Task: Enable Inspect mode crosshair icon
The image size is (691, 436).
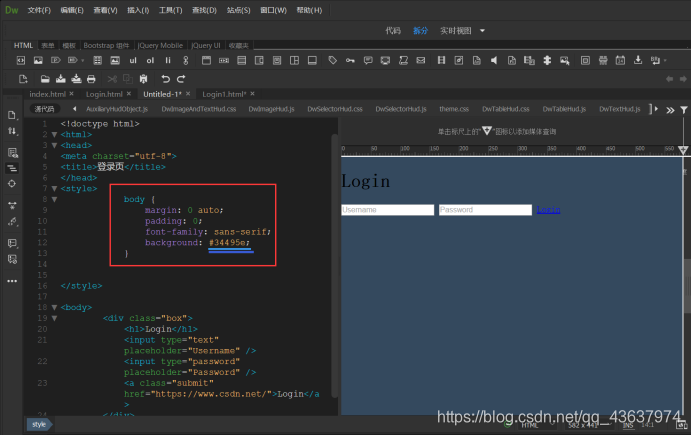Action: pyautogui.click(x=12, y=183)
